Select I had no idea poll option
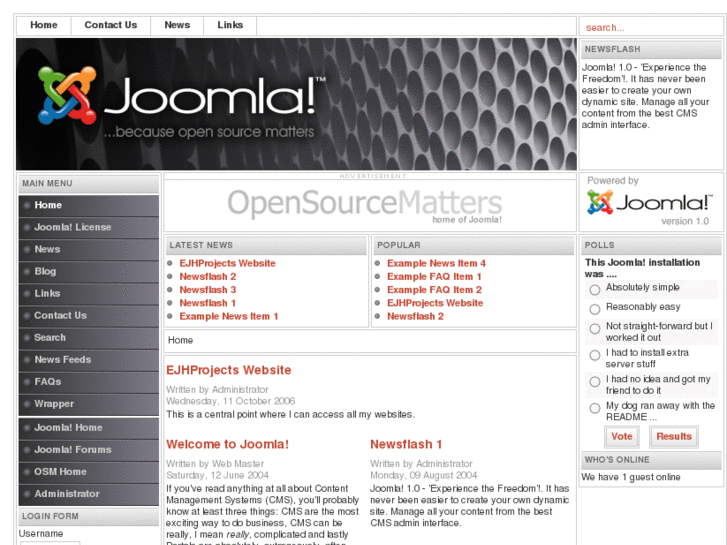Viewport: 727px width, 545px height. 595,382
